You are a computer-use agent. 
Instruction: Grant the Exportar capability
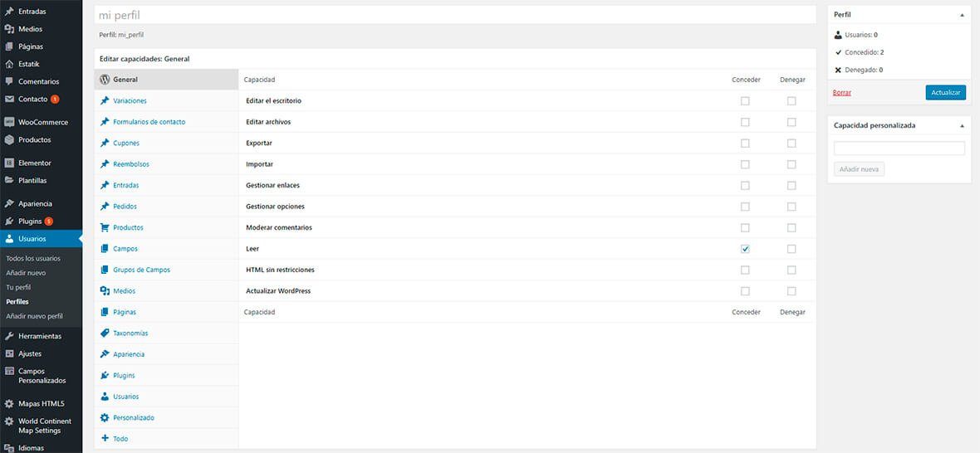(x=745, y=143)
